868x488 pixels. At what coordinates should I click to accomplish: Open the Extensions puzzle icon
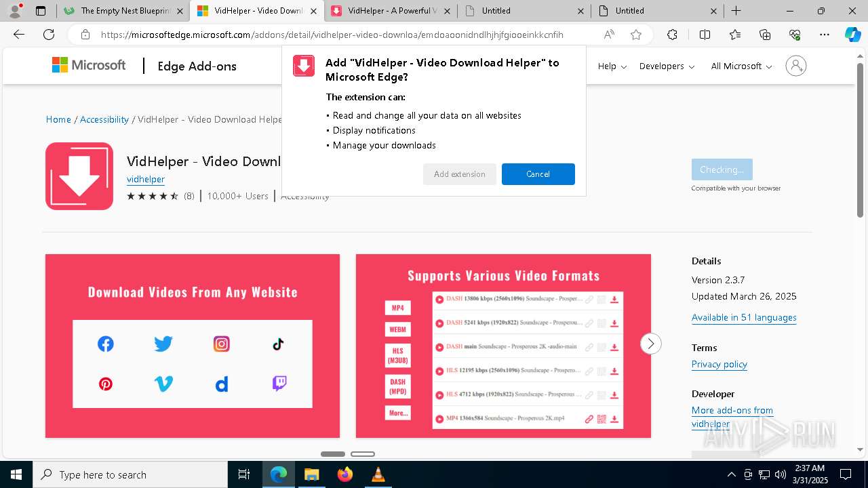672,35
